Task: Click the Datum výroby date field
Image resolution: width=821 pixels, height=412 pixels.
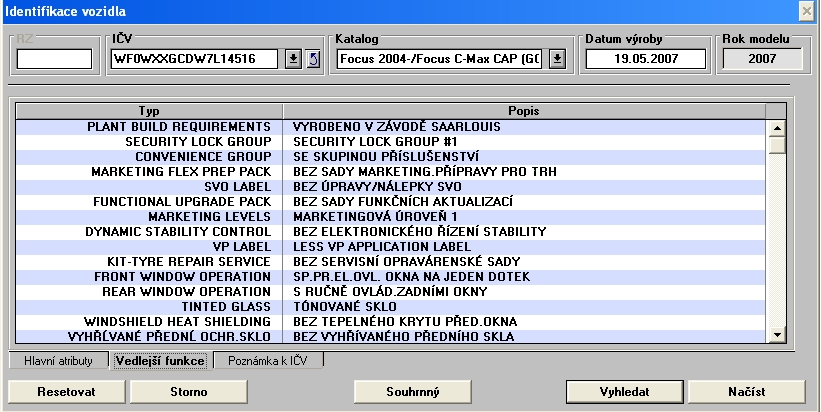Action: 643,59
